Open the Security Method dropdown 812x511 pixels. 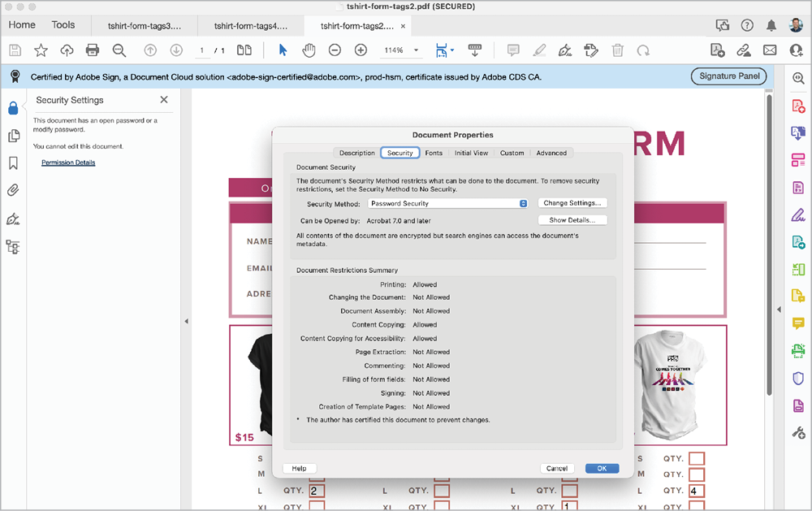tap(448, 203)
